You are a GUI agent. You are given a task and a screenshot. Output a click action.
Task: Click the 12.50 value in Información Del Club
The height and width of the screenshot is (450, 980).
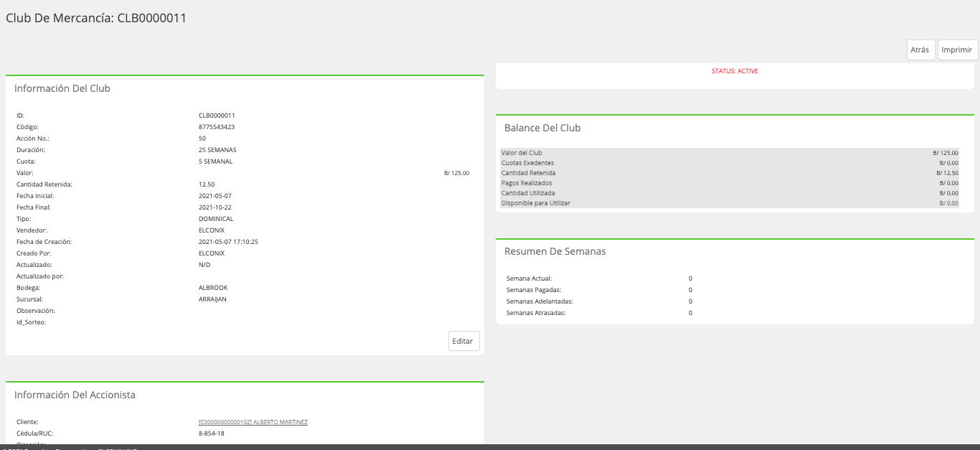(207, 184)
